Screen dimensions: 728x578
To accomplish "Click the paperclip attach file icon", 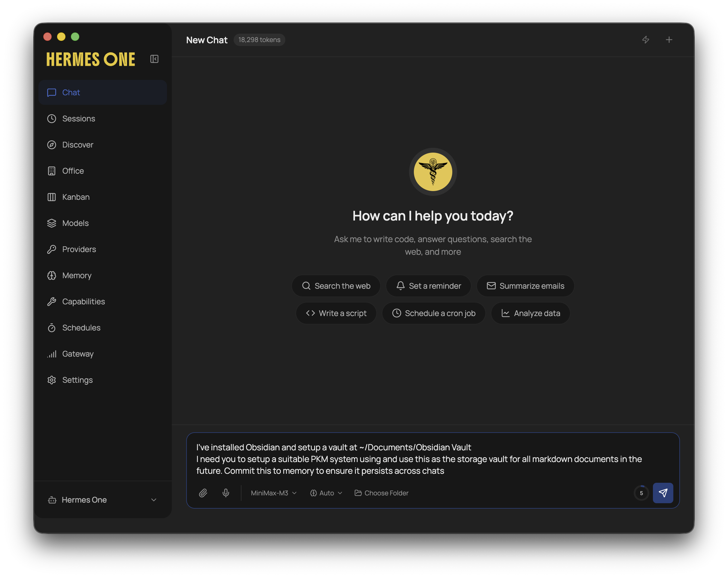I will (203, 493).
